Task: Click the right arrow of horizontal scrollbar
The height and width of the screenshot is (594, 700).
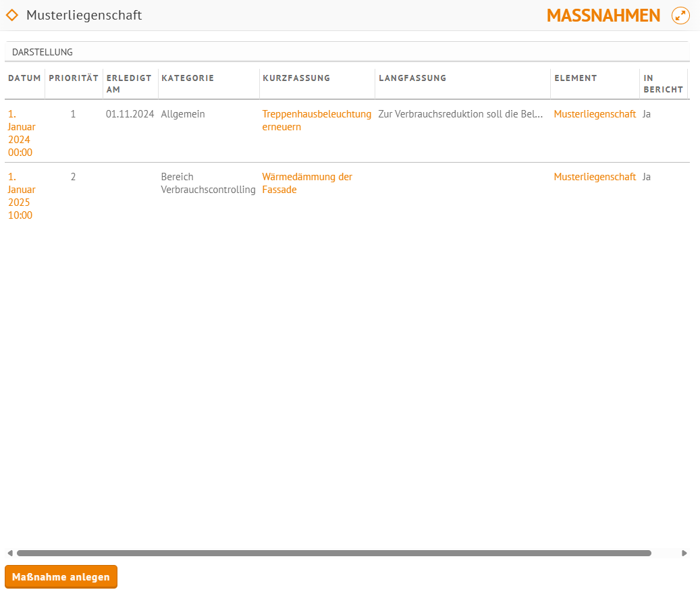Action: point(684,553)
